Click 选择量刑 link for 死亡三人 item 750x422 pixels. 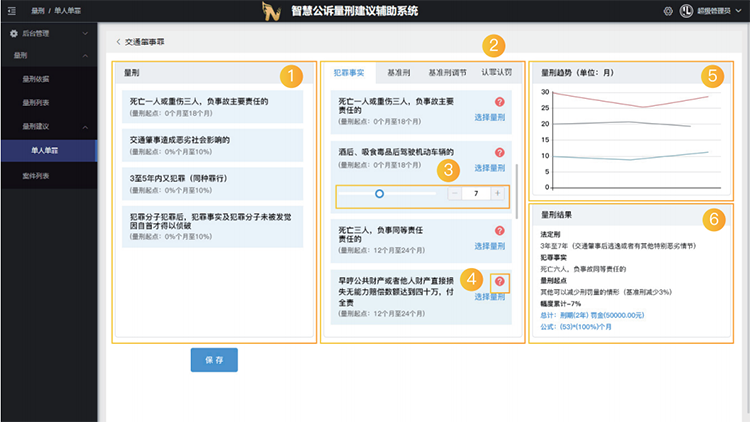pyautogui.click(x=489, y=246)
